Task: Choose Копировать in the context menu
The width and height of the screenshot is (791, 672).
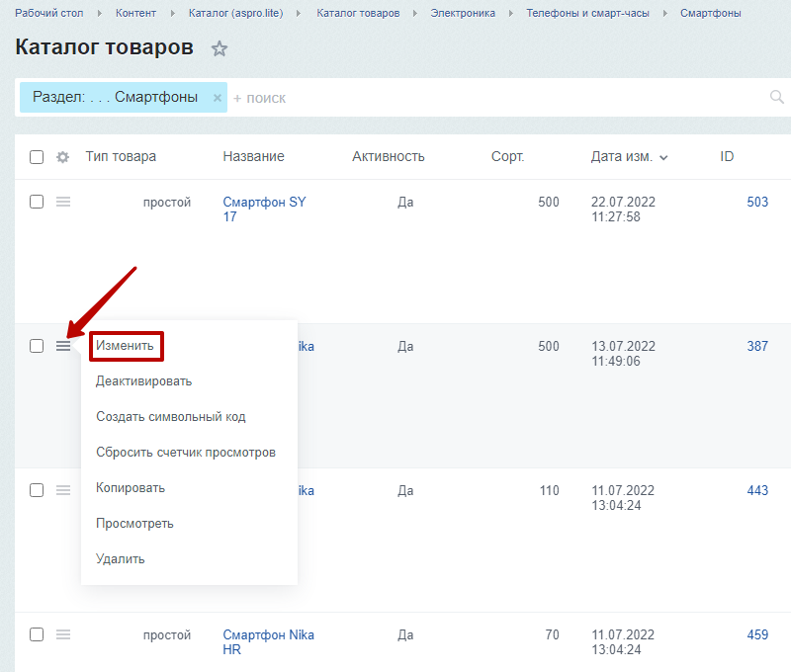Action: point(131,488)
